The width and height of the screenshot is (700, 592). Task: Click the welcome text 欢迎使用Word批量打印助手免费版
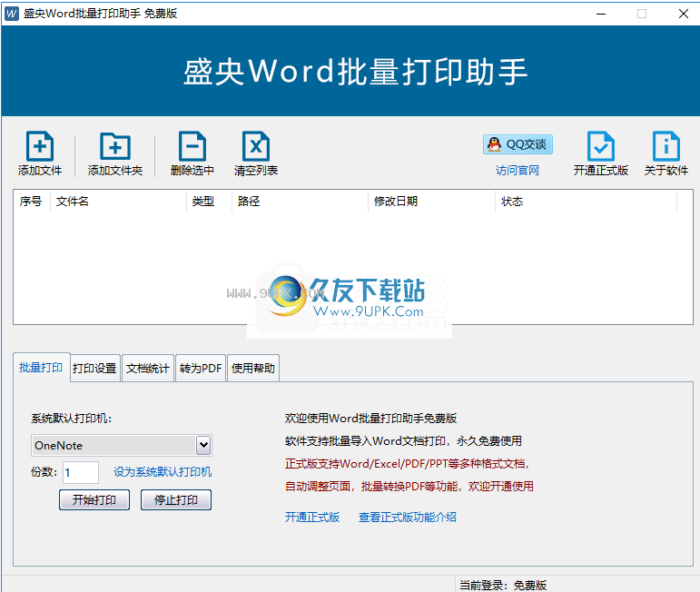point(370,419)
